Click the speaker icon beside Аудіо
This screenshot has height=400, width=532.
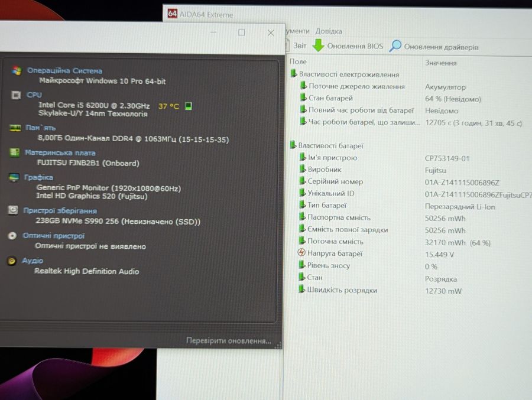[x=12, y=261]
